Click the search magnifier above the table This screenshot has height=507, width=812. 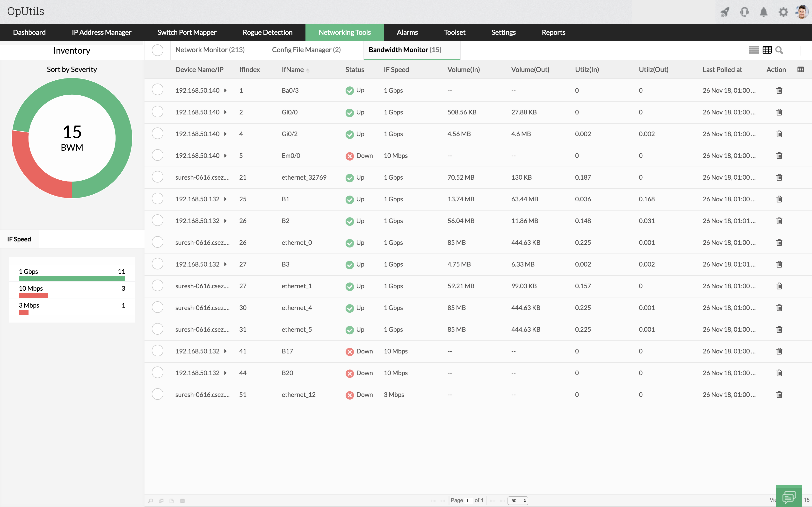click(779, 50)
